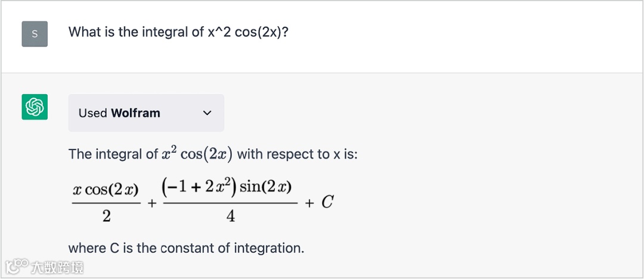Click the chevron arrow beside Wolfram
Image resolution: width=644 pixels, height=279 pixels.
tap(207, 113)
